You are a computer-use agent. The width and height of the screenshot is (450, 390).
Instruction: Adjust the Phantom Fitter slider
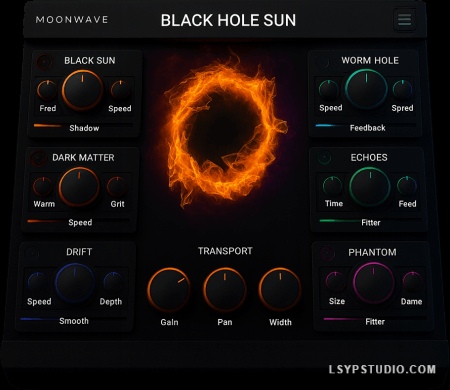(x=375, y=319)
